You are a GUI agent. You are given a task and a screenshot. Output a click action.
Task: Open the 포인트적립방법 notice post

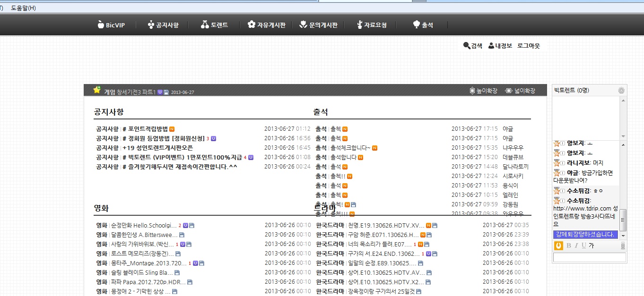click(148, 129)
